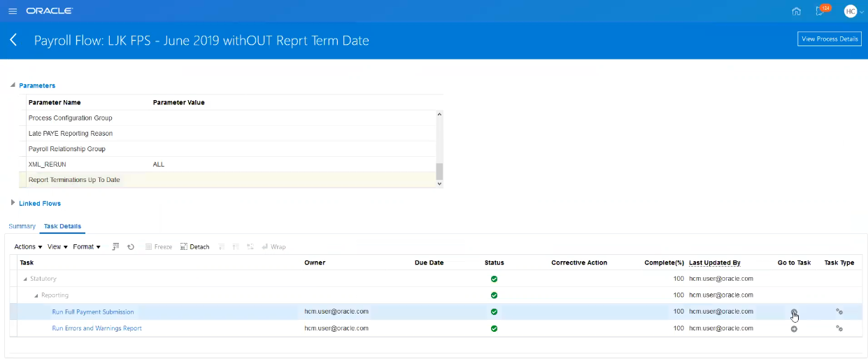
Task: Open the user account HC menu
Action: click(x=851, y=11)
